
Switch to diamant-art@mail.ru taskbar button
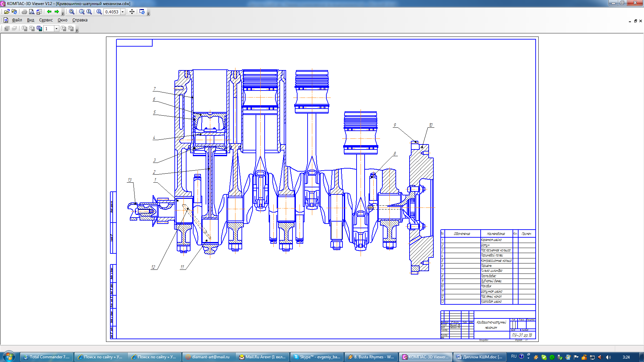point(209,357)
